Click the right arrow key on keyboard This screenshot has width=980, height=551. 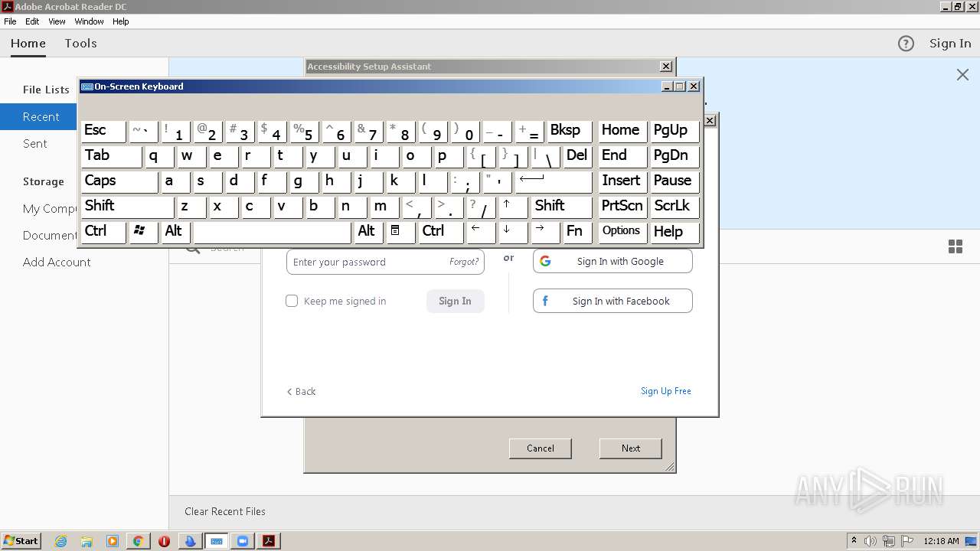545,231
